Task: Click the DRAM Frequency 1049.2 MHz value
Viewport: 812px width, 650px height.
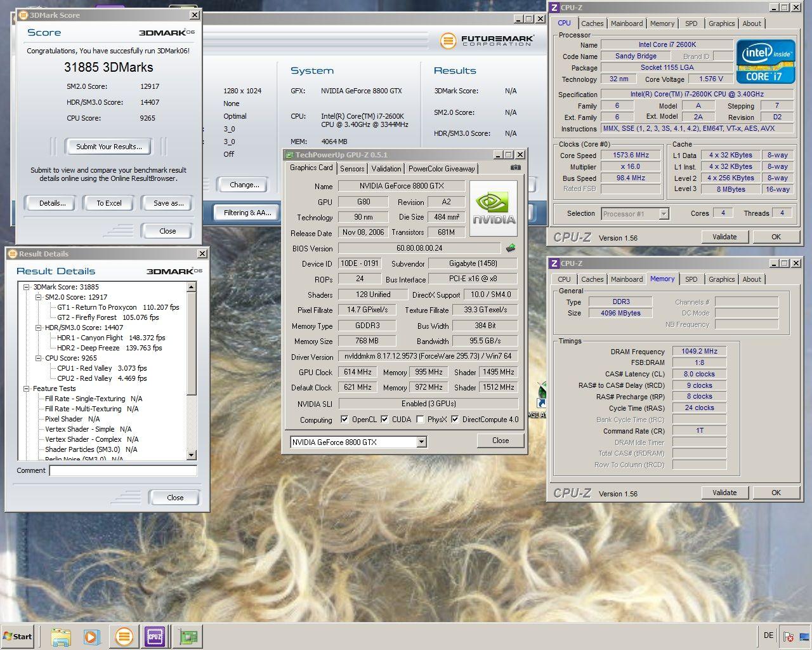Action: pyautogui.click(x=700, y=351)
